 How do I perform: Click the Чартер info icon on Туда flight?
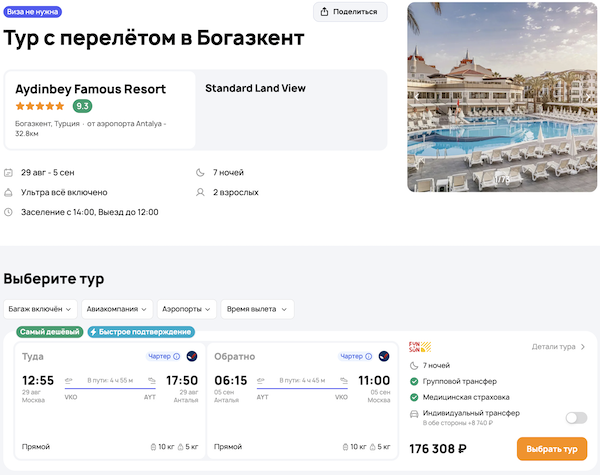176,356
